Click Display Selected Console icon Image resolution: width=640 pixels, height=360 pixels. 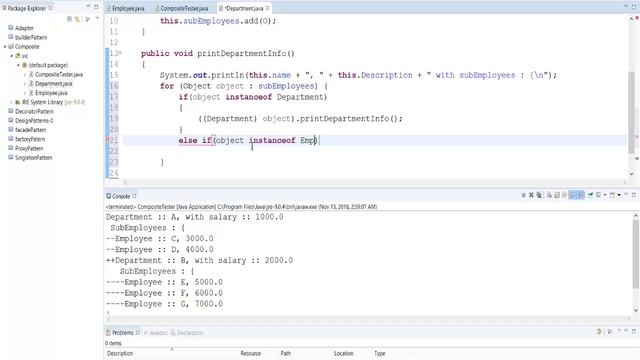(598, 195)
